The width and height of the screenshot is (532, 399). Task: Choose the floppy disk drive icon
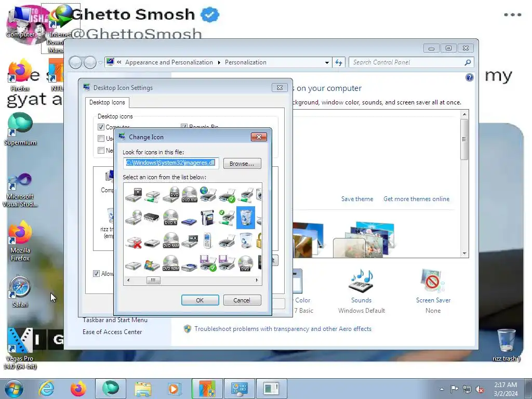(x=132, y=194)
